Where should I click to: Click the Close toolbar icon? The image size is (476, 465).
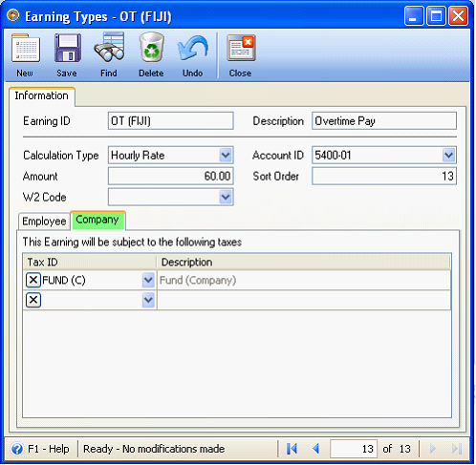[x=241, y=48]
